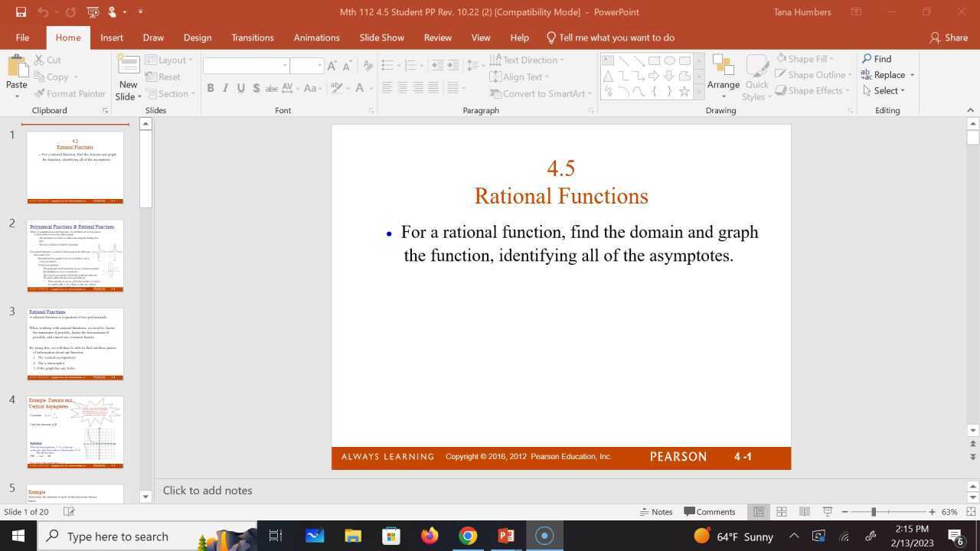Toggle underline formatting

240,88
